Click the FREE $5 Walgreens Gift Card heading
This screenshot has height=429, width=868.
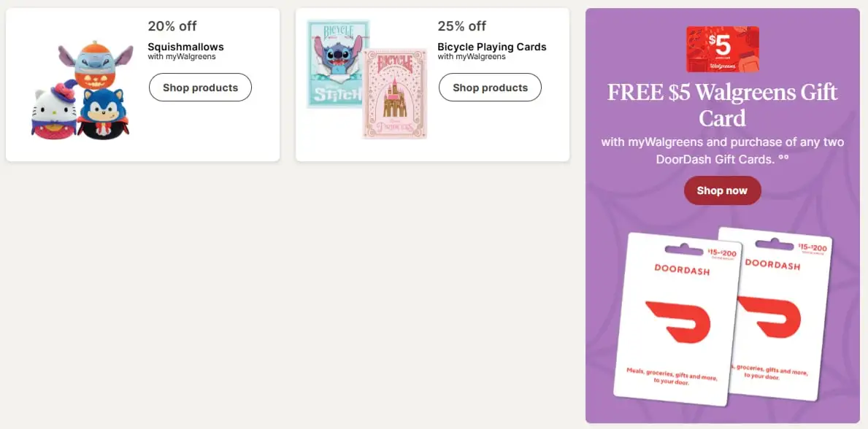[722, 105]
